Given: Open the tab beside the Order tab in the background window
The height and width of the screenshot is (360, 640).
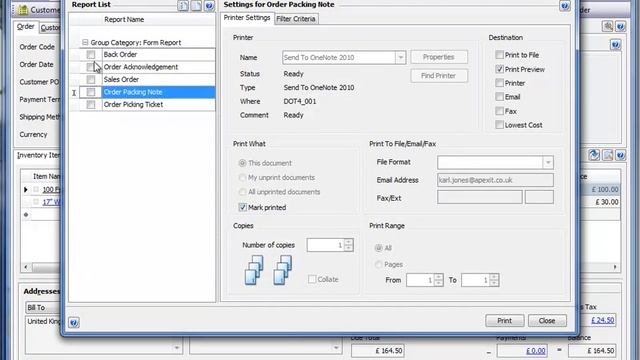Looking at the screenshot, I should pyautogui.click(x=50, y=28).
